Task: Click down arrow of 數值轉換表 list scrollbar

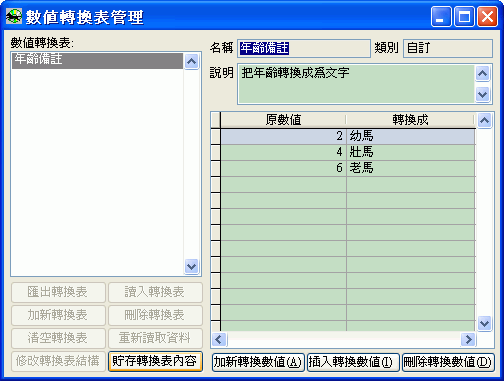Action: coord(192,267)
